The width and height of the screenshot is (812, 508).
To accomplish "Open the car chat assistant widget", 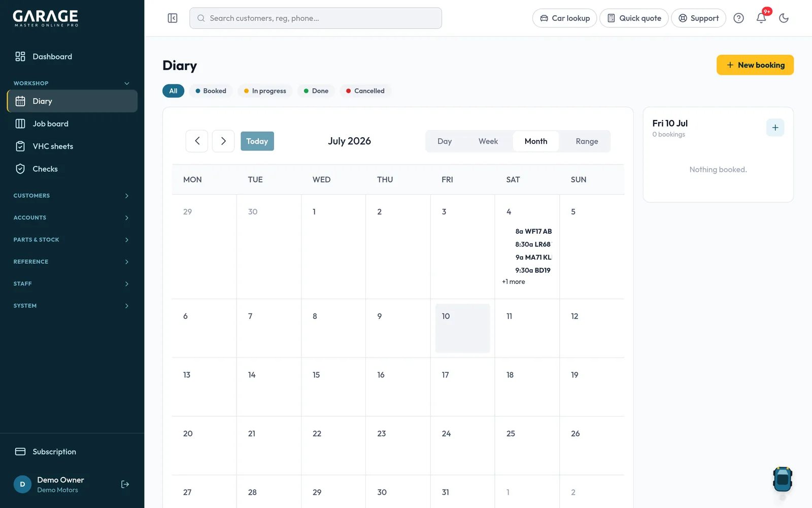I will coord(783,479).
